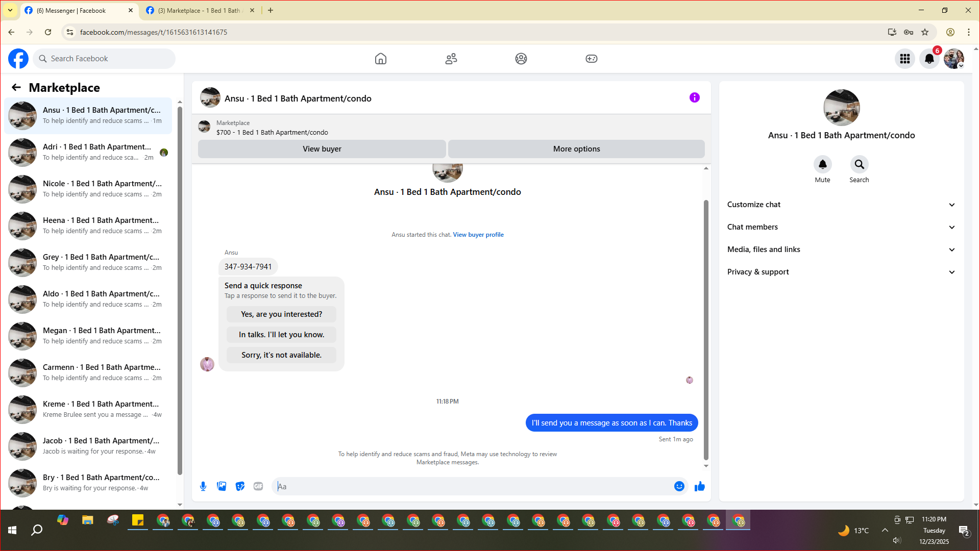Expand Media, files and links
Viewport: 980px width, 551px height.
tap(841, 249)
